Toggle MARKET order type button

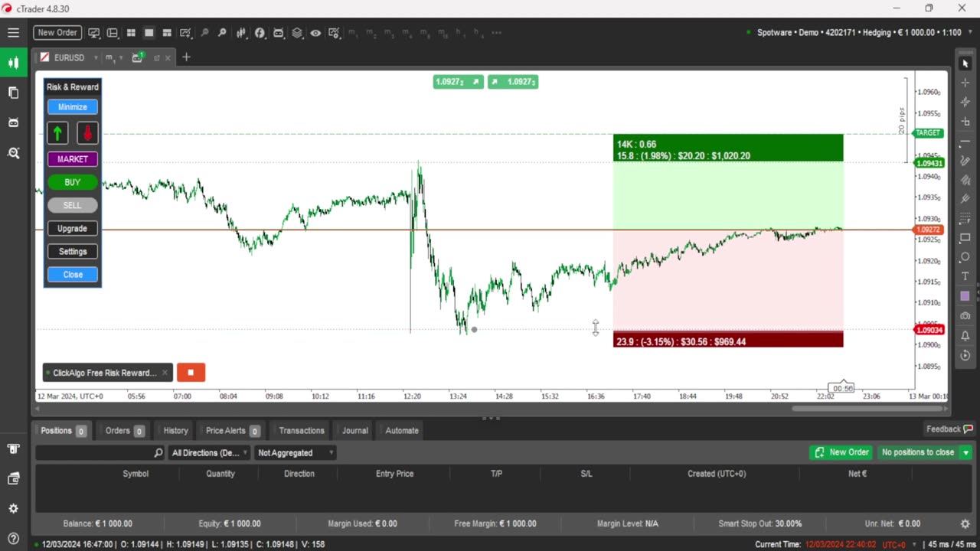click(73, 159)
